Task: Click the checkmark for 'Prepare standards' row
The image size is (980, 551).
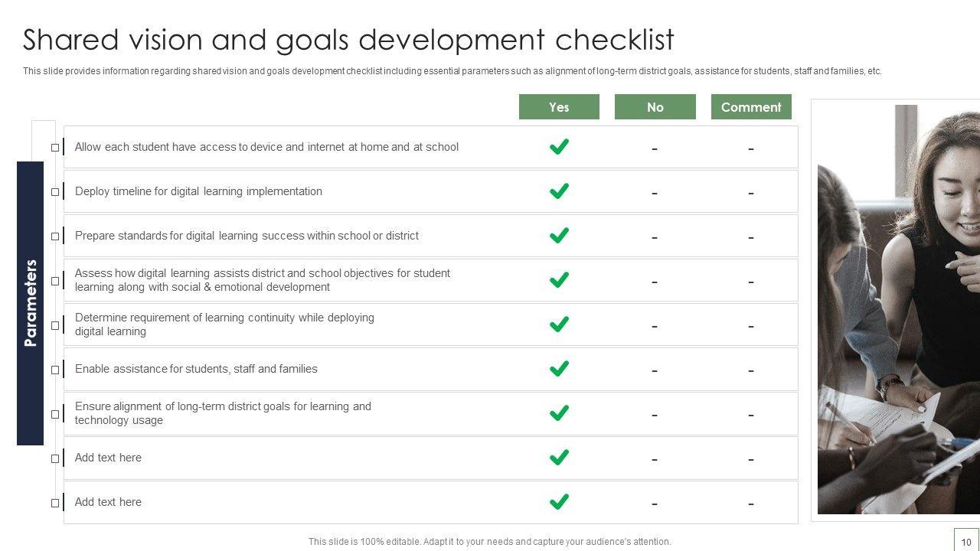Action: coord(559,235)
